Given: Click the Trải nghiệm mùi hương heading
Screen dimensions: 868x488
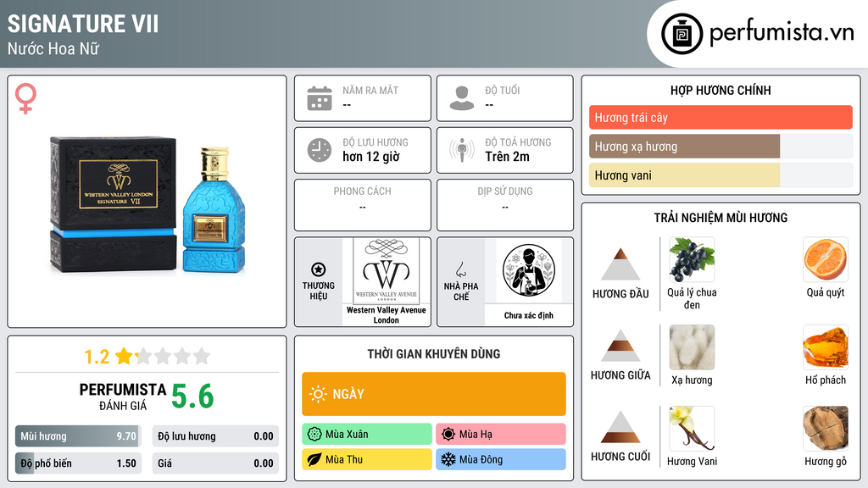Looking at the screenshot, I should [x=721, y=218].
